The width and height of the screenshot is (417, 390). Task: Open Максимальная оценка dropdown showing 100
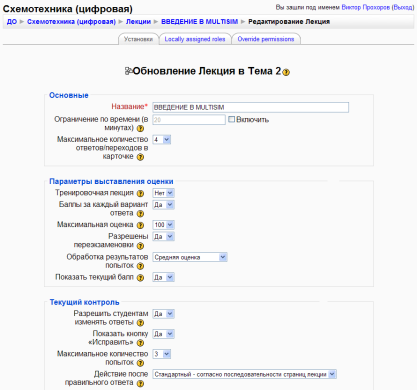pyautogui.click(x=163, y=225)
